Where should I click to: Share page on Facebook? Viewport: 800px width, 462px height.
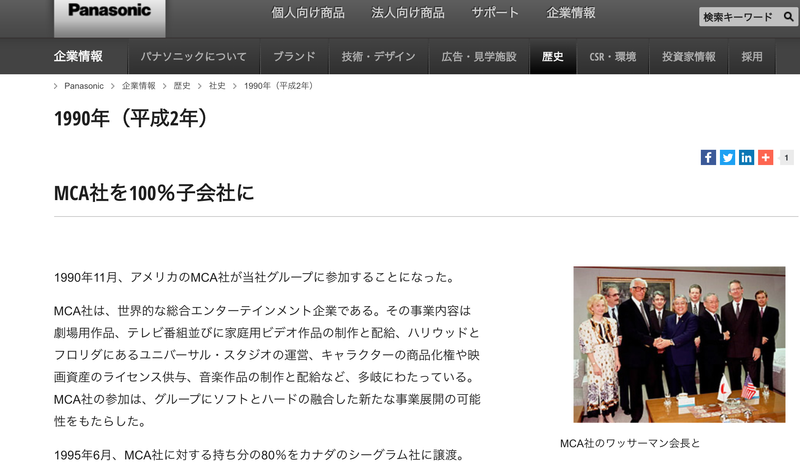pyautogui.click(x=708, y=158)
